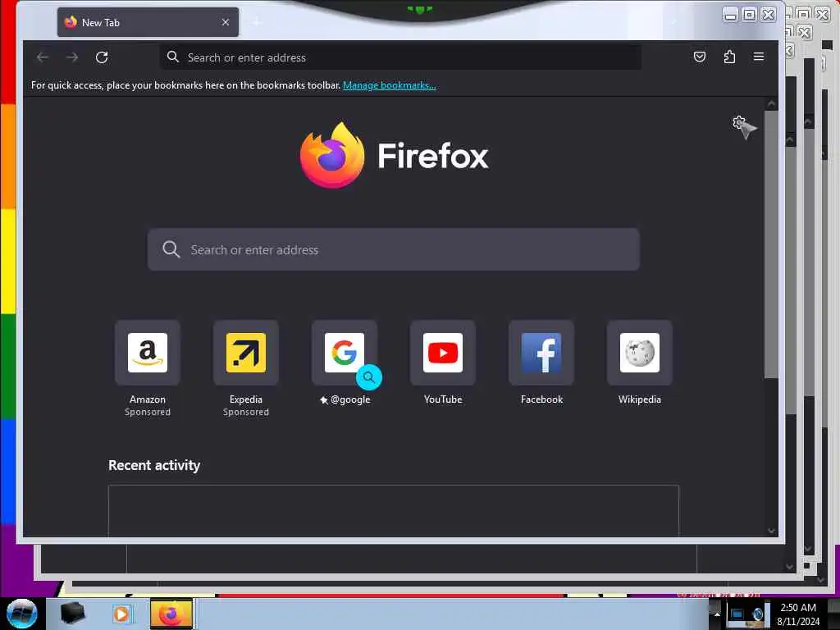Open the Facebook shortcut tile
Screen dimensions: 840x630
point(541,353)
